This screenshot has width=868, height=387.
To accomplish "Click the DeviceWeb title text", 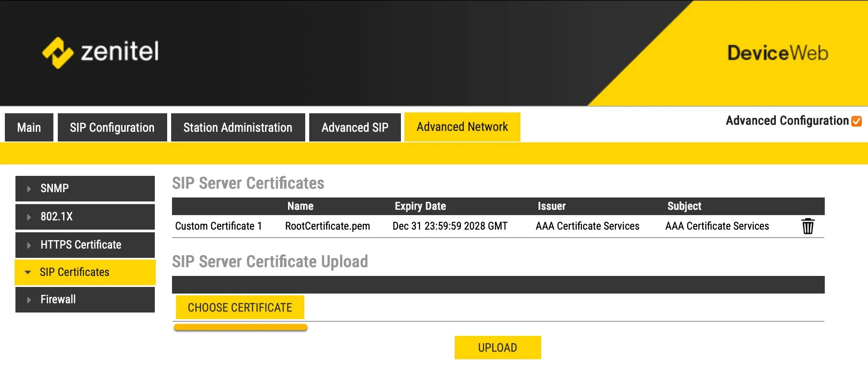I will [778, 53].
